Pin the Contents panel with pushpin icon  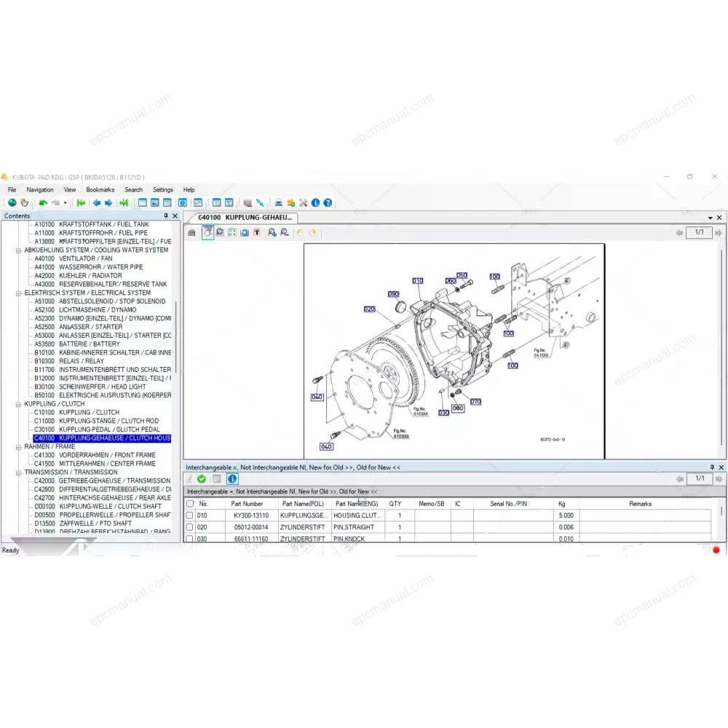pyautogui.click(x=166, y=216)
